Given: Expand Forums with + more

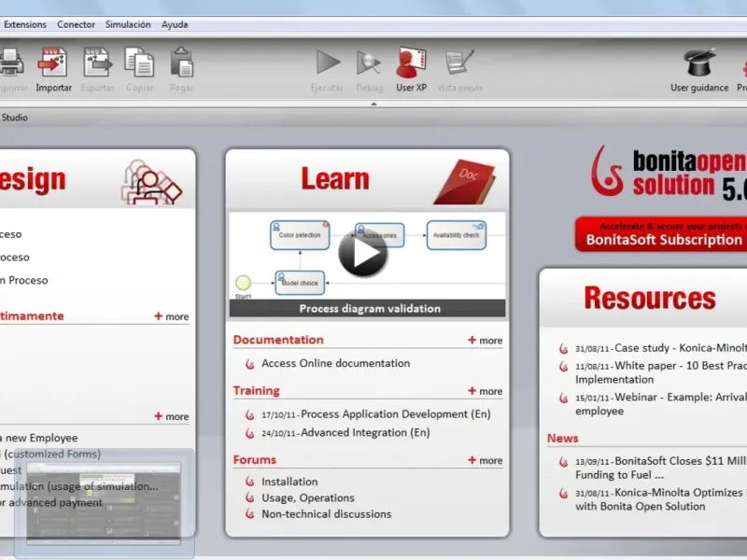Looking at the screenshot, I should (x=485, y=460).
